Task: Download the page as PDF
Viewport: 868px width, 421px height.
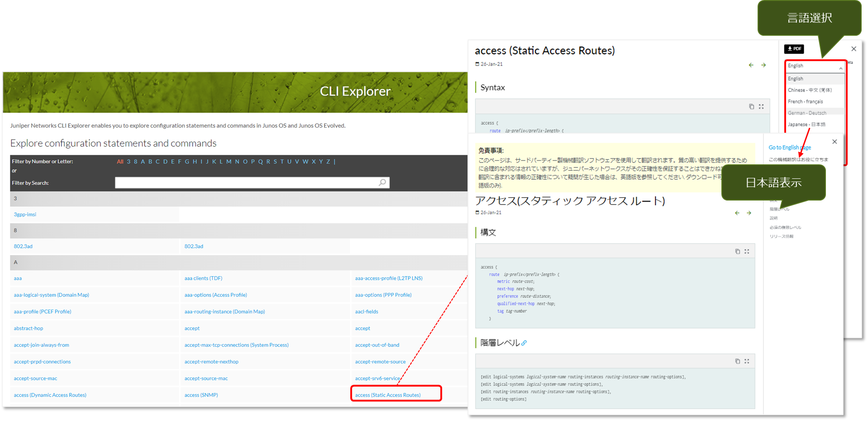Action: pyautogui.click(x=794, y=49)
